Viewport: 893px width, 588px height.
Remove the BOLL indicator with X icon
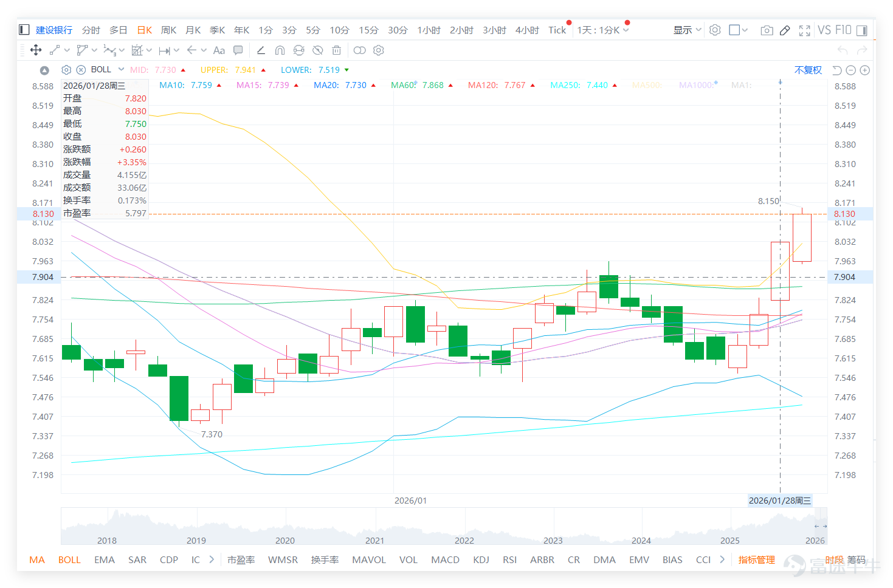(81, 70)
